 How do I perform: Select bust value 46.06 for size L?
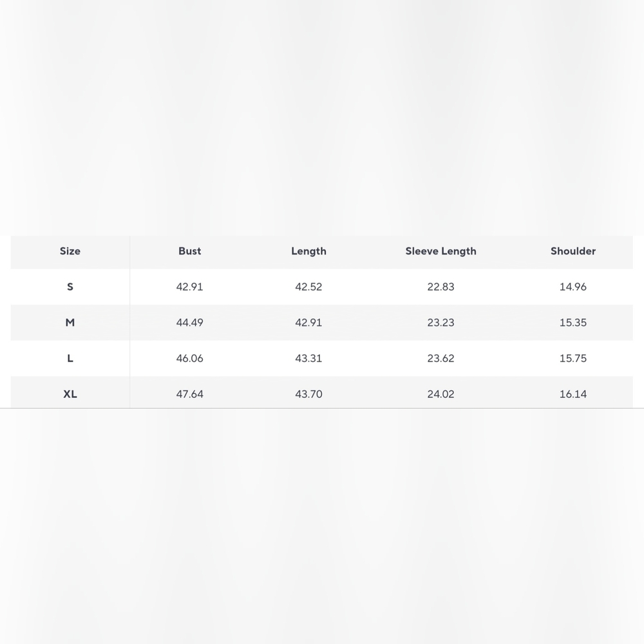coord(189,358)
